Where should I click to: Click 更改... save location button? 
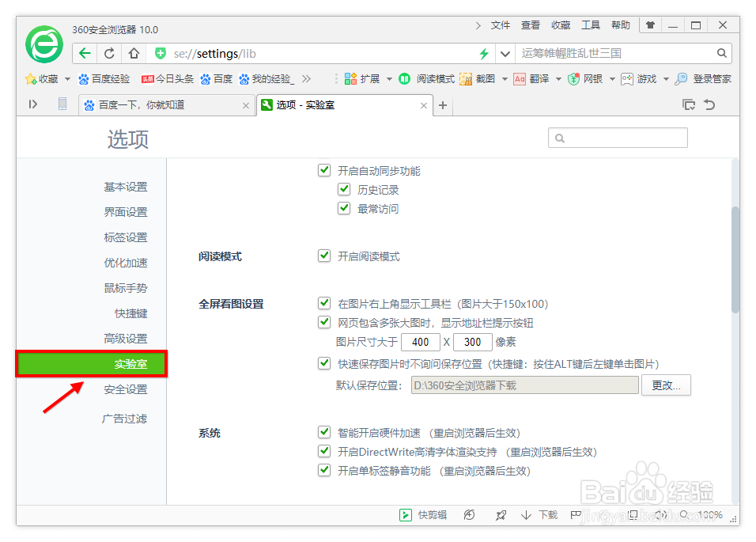coord(666,385)
